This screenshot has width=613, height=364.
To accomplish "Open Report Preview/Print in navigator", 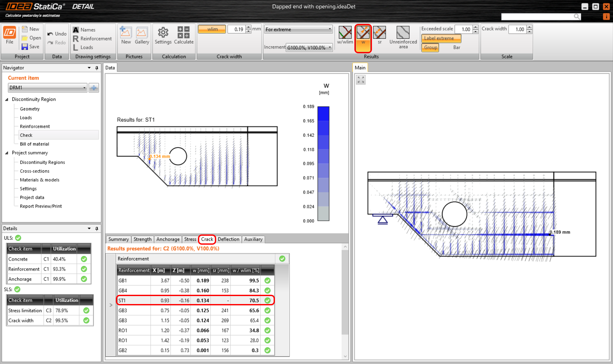I will click(41, 206).
